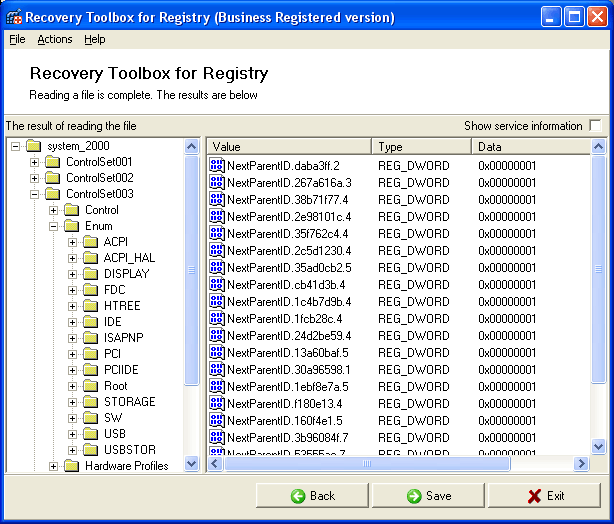Collapse the Enum tree node

pyautogui.click(x=54, y=226)
